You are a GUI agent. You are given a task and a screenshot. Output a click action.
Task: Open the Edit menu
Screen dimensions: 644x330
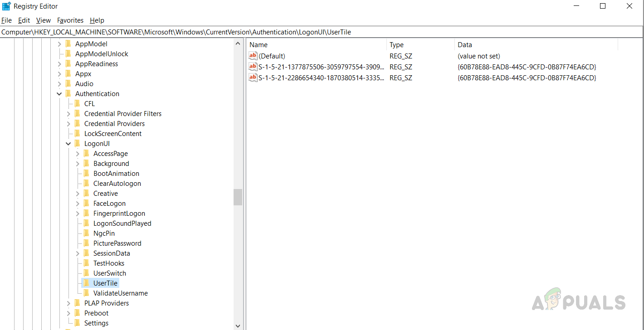24,20
